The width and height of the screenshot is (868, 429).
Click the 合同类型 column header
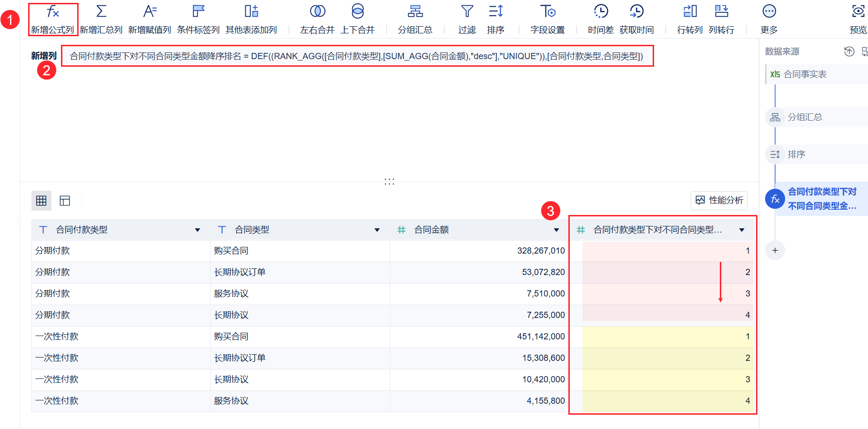pyautogui.click(x=300, y=230)
